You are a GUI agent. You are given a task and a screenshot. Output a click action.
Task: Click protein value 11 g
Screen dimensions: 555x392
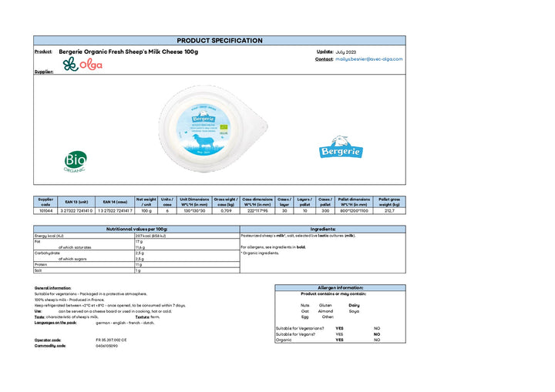(139, 265)
